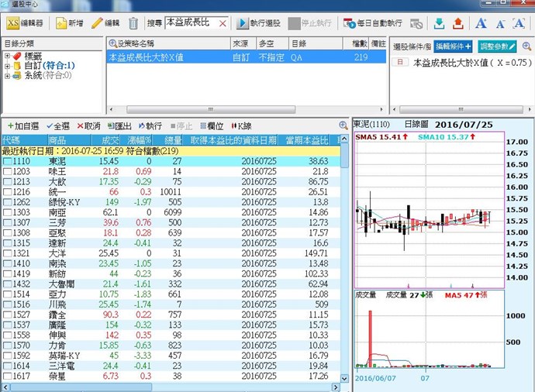Open the K線 chart option
Image resolution: width=535 pixels, height=392 pixels.
241,126
